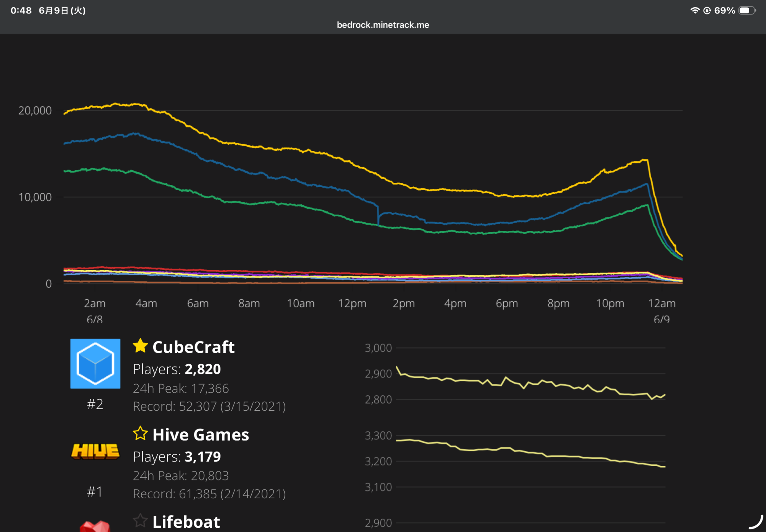Tap the 69% battery percentage
The width and height of the screenshot is (766, 532).
coord(725,10)
